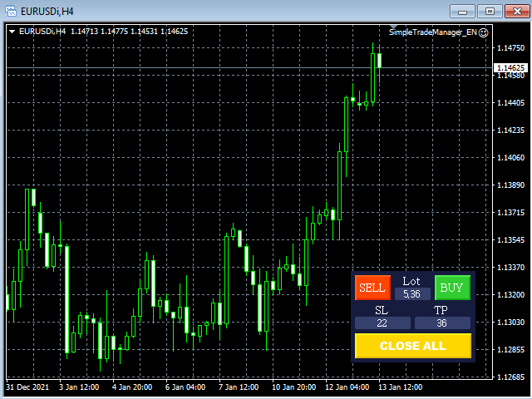Viewport: 532px width, 399px height.
Task: Close the EURUSDi,H4 chart window
Action: 517,12
